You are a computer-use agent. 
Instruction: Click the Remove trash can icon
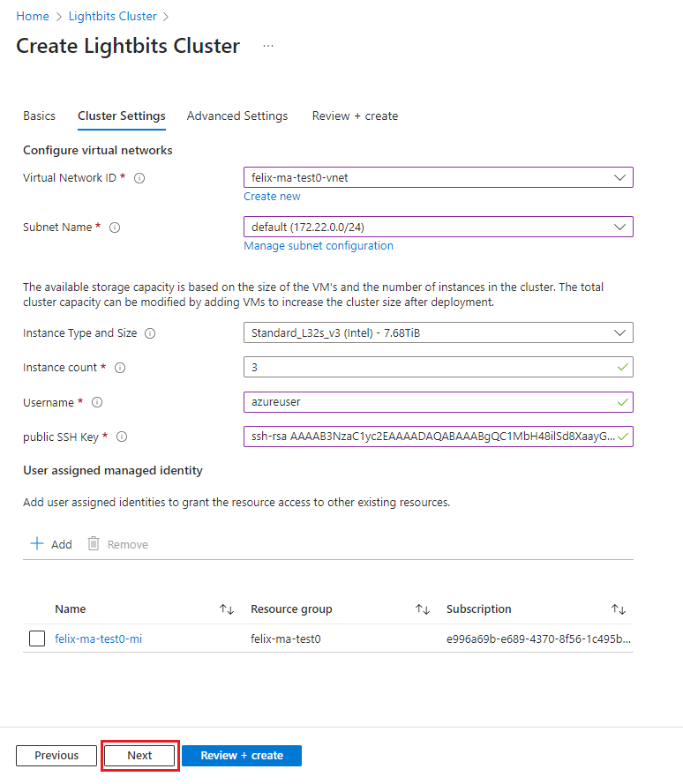tap(94, 543)
